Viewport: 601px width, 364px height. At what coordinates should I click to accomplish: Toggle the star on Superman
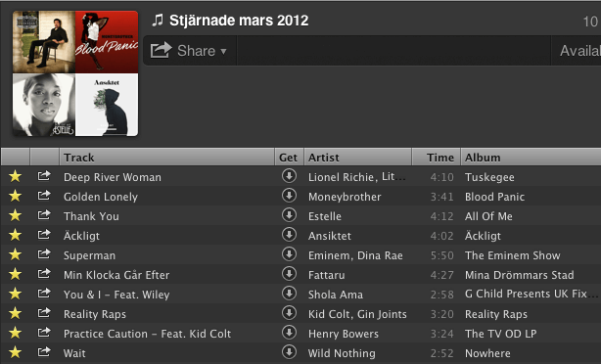(16, 254)
